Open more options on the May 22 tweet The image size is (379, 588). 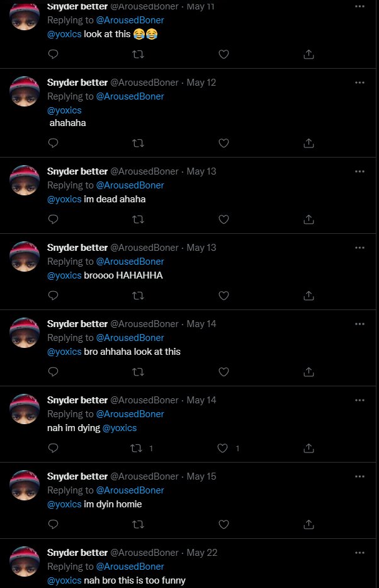pyautogui.click(x=359, y=553)
